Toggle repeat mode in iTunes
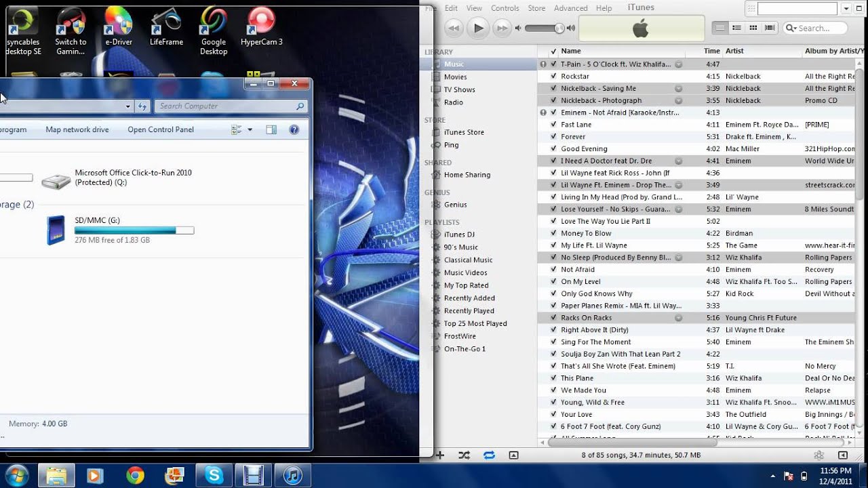 coord(489,455)
